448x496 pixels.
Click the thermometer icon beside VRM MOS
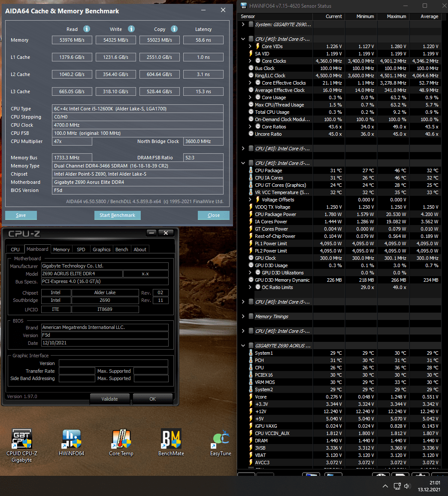point(251,382)
